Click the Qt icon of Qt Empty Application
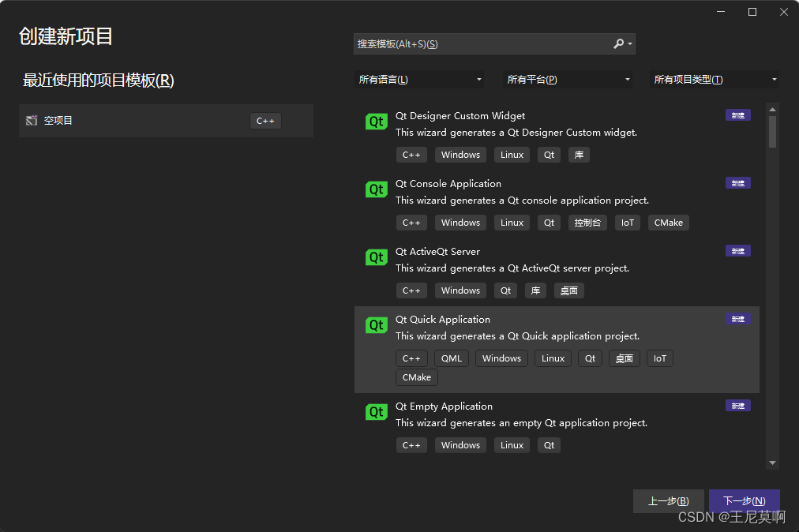The height and width of the screenshot is (532, 799). pos(377,412)
